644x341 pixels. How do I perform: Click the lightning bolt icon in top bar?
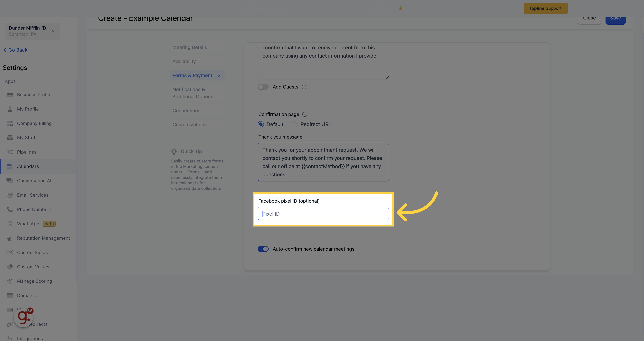click(400, 8)
